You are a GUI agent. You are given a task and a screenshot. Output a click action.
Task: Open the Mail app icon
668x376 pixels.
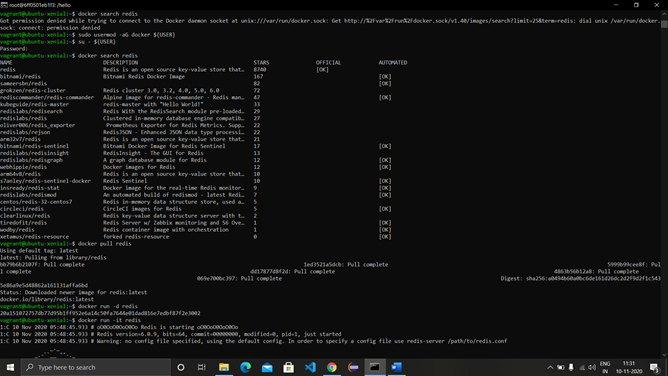(x=267, y=367)
